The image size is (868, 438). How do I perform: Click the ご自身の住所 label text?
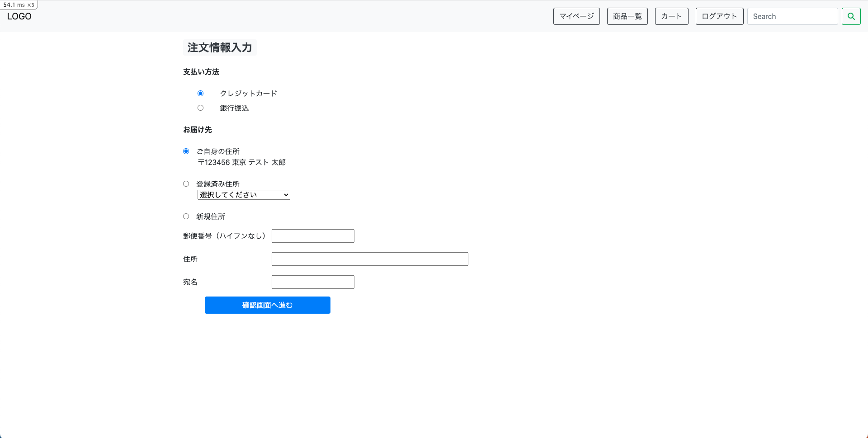tap(218, 151)
